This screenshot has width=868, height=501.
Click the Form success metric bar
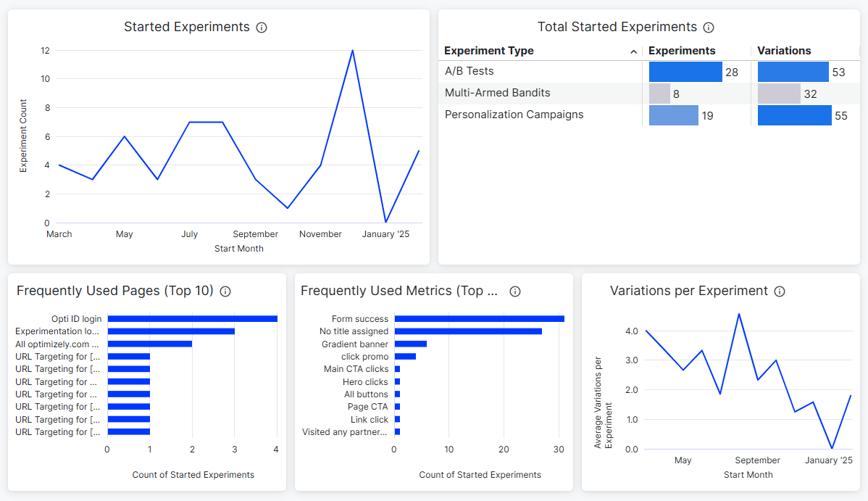click(480, 319)
